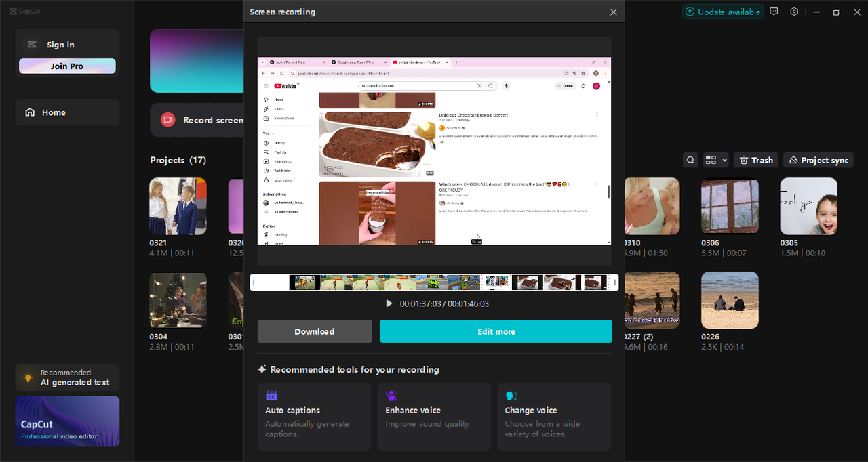Open the Enhance voice tool
This screenshot has height=462, width=868.
click(433, 410)
